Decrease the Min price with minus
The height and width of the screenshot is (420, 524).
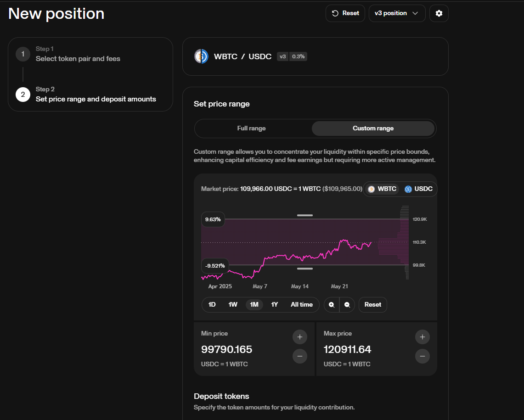(300, 356)
